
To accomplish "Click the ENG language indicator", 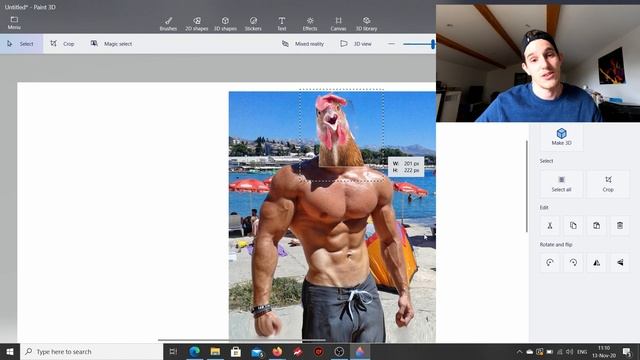I will pyautogui.click(x=582, y=351).
